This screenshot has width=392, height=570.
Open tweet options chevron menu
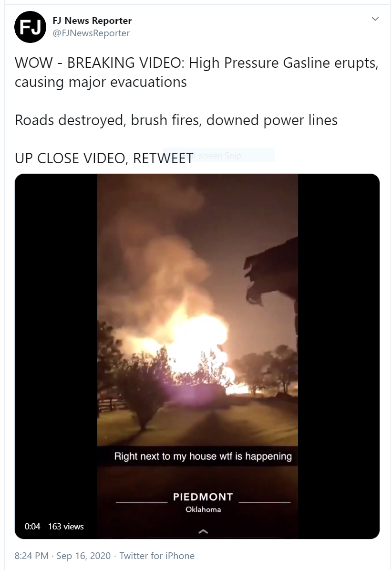click(375, 19)
